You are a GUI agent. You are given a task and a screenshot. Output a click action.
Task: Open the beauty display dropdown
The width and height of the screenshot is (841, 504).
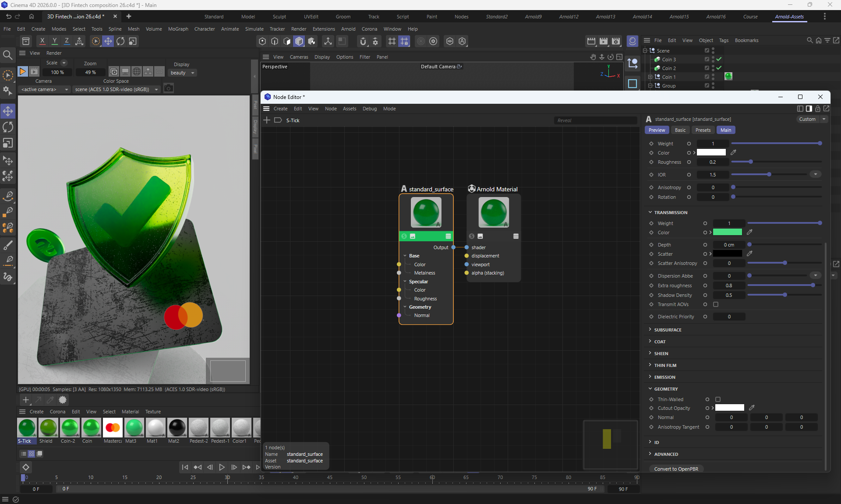click(x=182, y=73)
